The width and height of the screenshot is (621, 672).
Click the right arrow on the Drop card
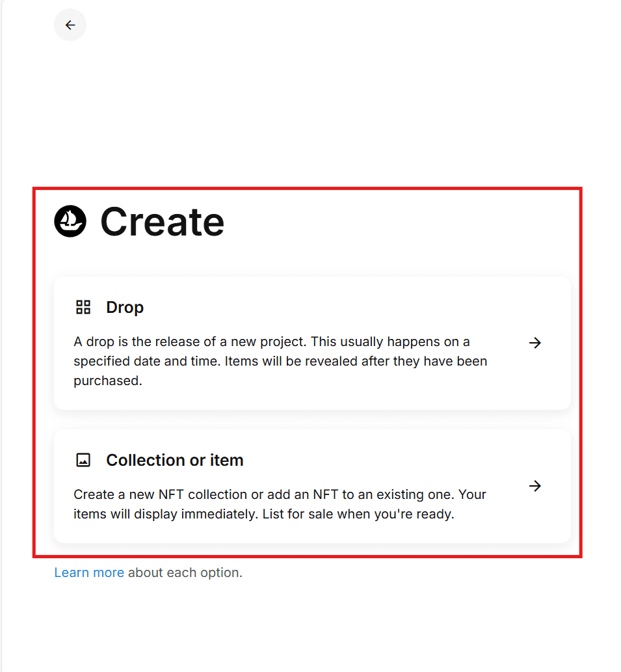[x=535, y=343]
